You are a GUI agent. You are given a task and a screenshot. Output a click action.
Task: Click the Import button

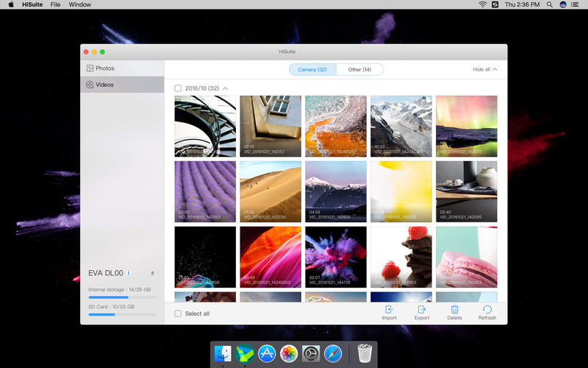tap(389, 313)
